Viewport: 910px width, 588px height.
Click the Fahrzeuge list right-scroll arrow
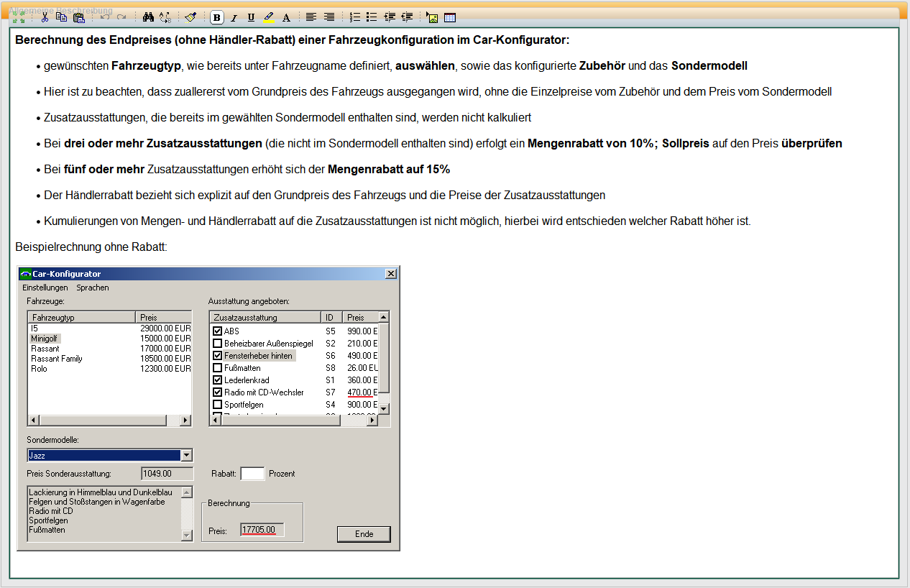tap(185, 421)
